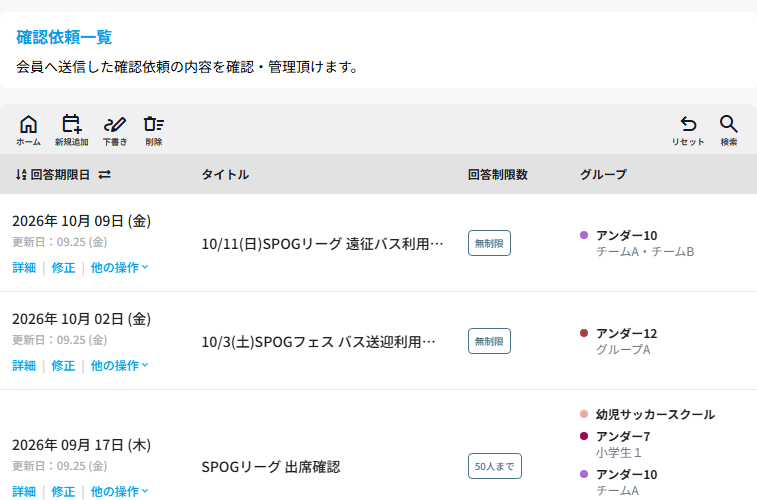Screen dimensions: 757x500
Task: Click purple dot beside アンダー10 in 10月09日 row
Action: (x=584, y=235)
